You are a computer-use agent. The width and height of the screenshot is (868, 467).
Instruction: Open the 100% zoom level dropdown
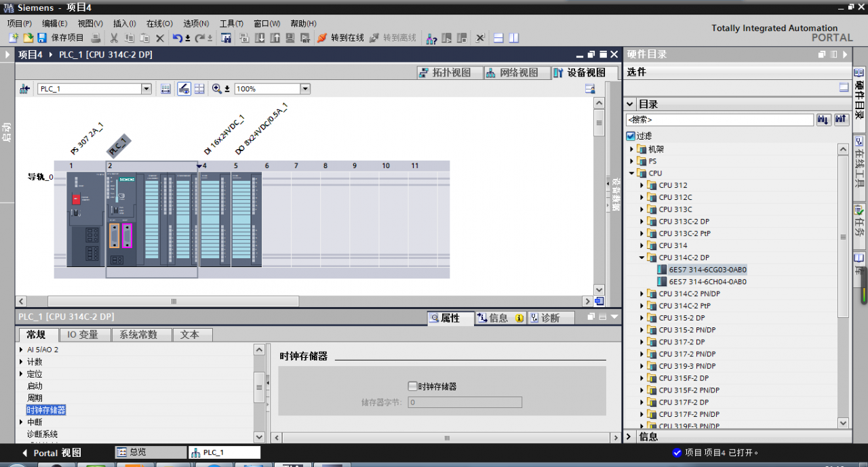(304, 89)
